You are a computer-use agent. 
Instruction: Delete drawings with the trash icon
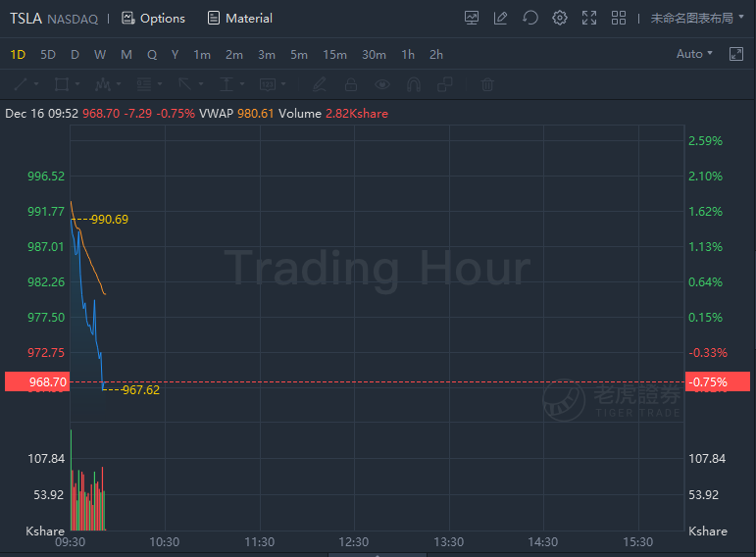point(487,85)
